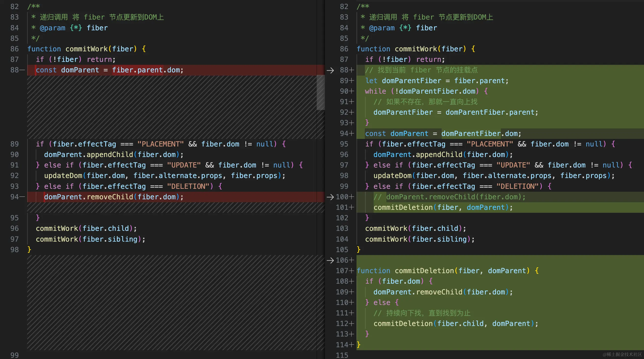Click removed line 'const domParent = fiber.parent.dom'
This screenshot has width=644, height=359.
pyautogui.click(x=110, y=70)
